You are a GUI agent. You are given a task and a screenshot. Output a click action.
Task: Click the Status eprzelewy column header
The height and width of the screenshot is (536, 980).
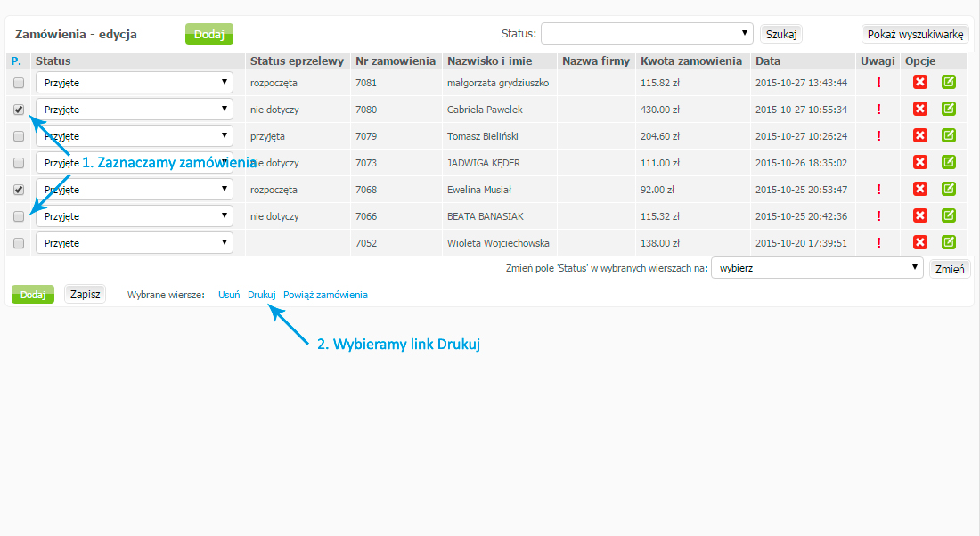click(x=297, y=61)
